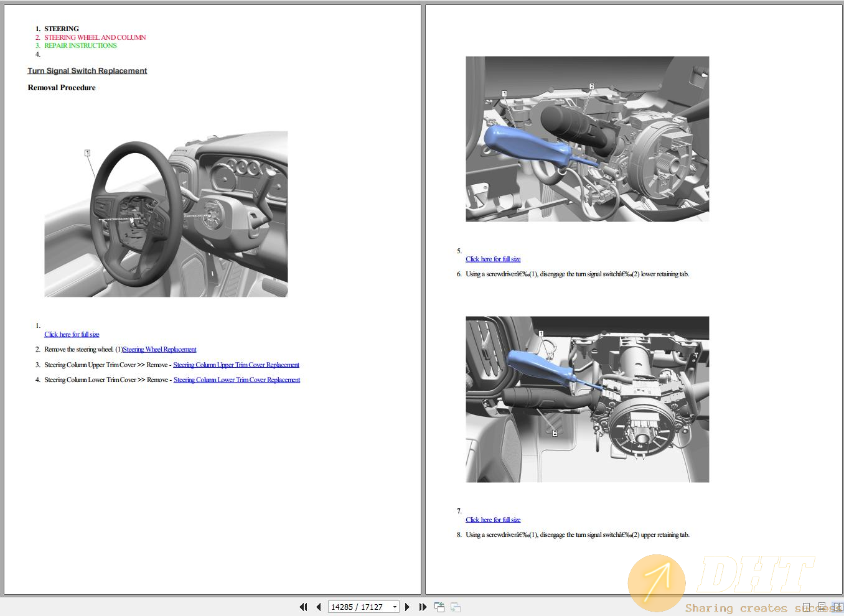Click the 'Turn Signal Switch Replacement' heading
The height and width of the screenshot is (616, 844).
point(87,71)
